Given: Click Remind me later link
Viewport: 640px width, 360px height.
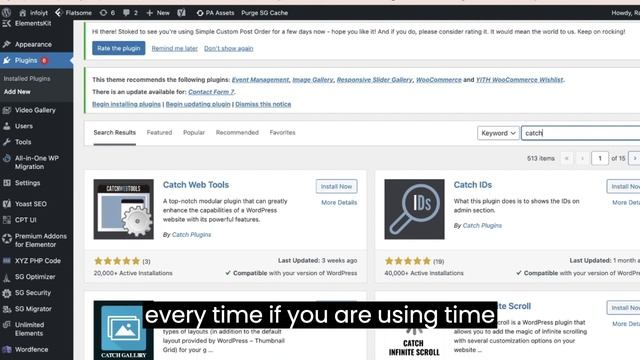Looking at the screenshot, I should coord(174,48).
